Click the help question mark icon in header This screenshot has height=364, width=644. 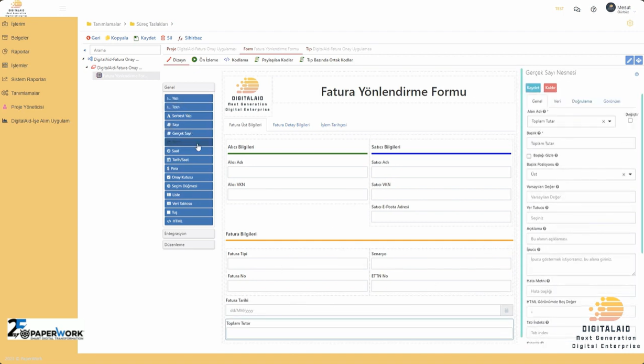click(x=593, y=9)
